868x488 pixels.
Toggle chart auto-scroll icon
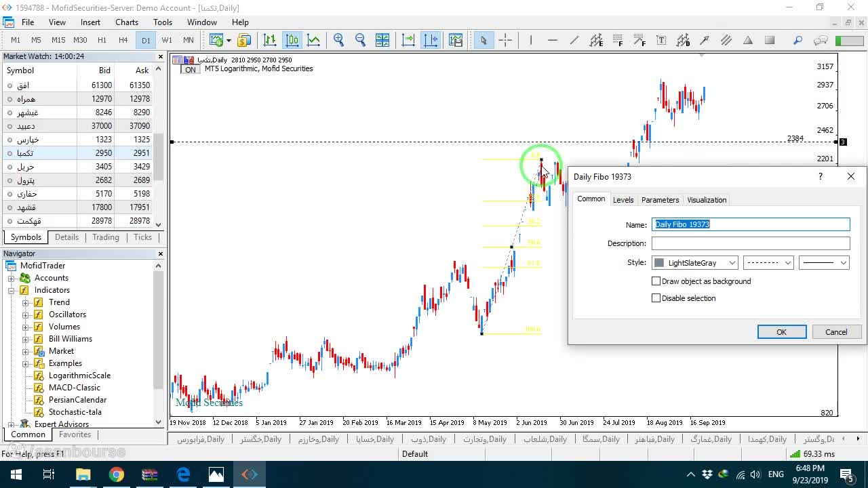pyautogui.click(x=408, y=40)
